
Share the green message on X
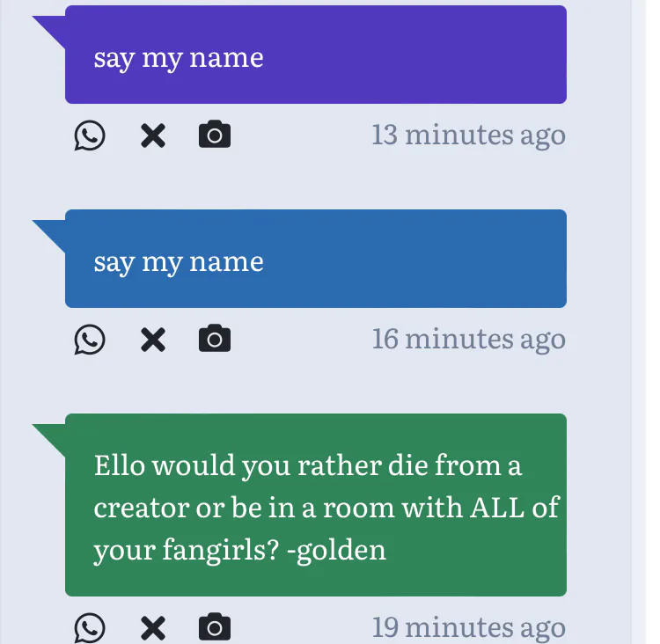[153, 628]
